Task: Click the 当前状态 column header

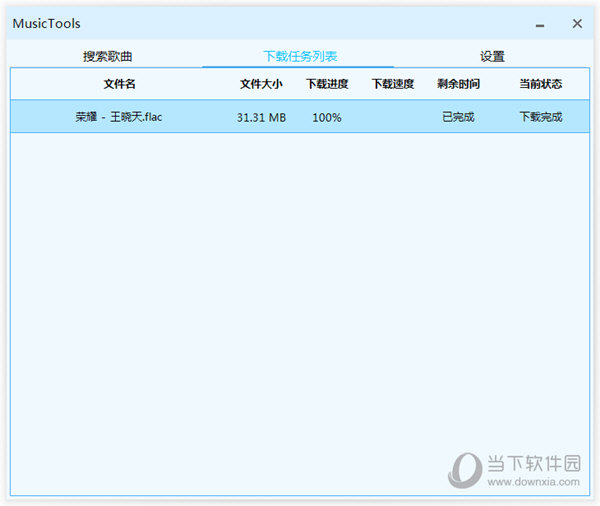Action: coord(541,84)
